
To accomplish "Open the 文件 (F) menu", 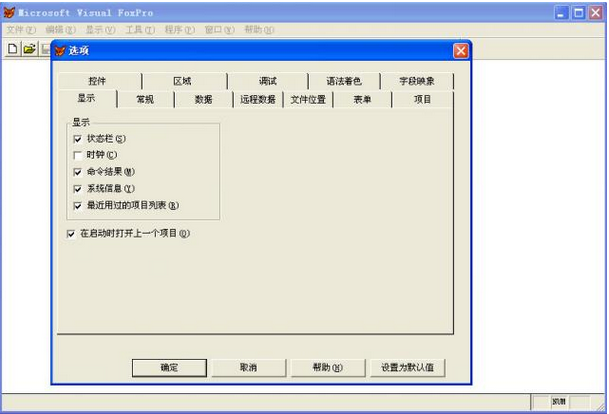I will click(21, 30).
